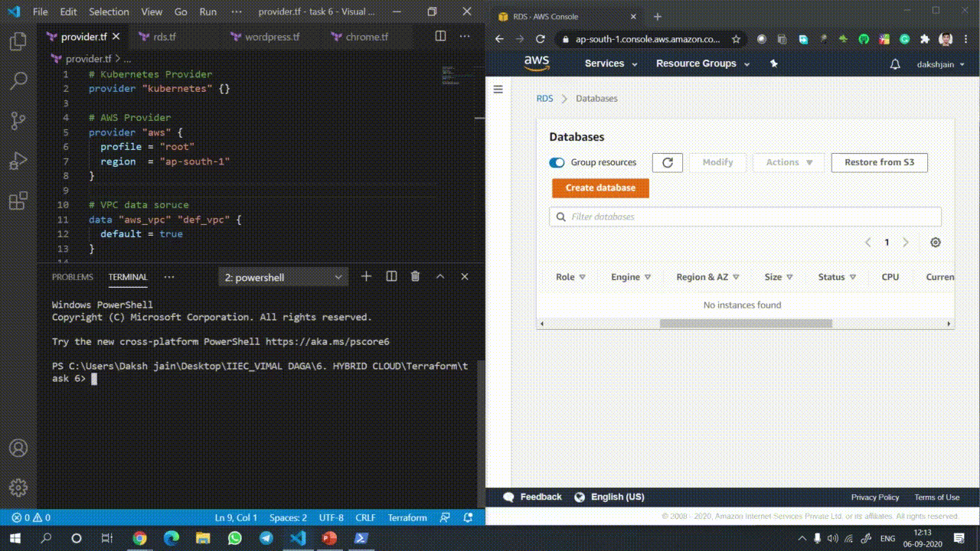Create a new terminal with the plus icon
Viewport: 980px width, 551px height.
pyautogui.click(x=366, y=276)
